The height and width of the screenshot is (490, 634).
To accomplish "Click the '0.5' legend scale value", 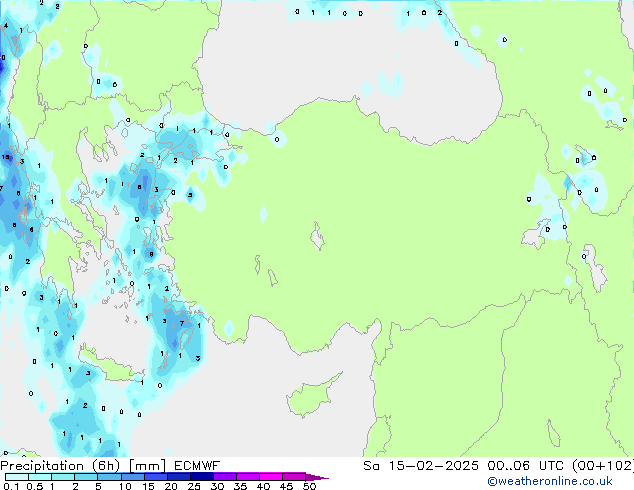I will point(34,486).
